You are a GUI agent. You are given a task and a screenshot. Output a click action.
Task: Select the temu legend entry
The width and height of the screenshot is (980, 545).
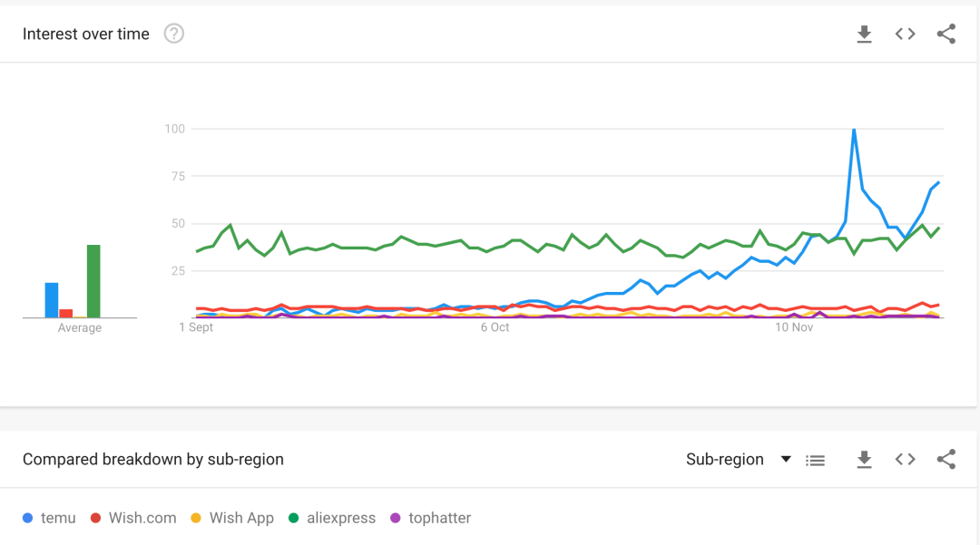click(x=58, y=518)
